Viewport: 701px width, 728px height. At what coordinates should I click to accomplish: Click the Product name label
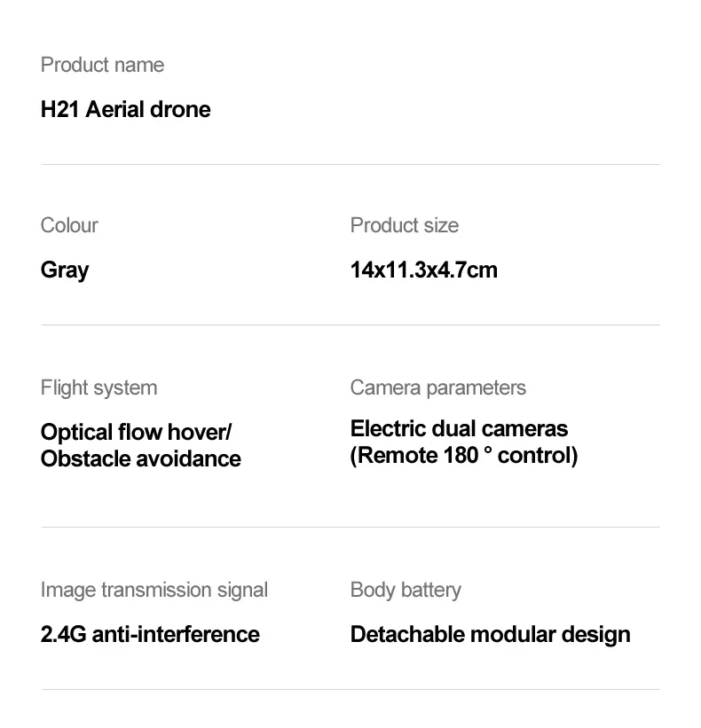(102, 65)
